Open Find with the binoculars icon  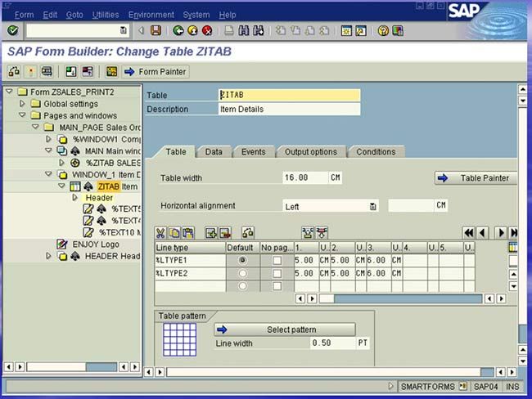click(244, 31)
